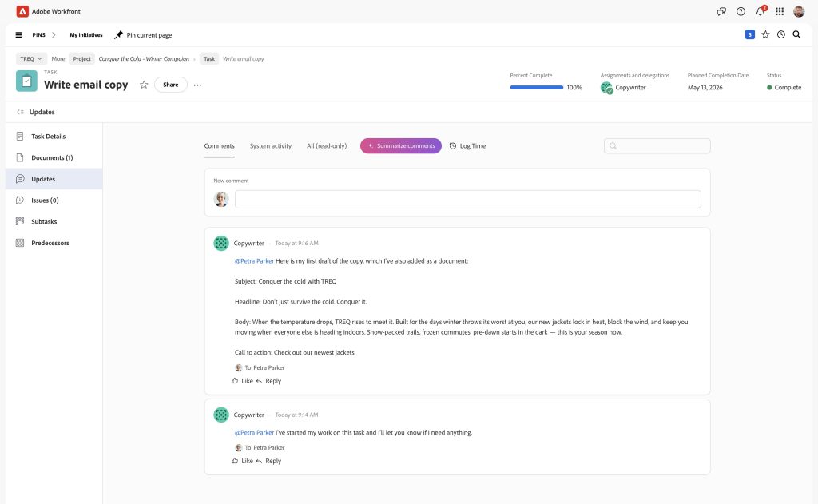Click the New comment input box
This screenshot has width=818, height=504.
tap(467, 200)
